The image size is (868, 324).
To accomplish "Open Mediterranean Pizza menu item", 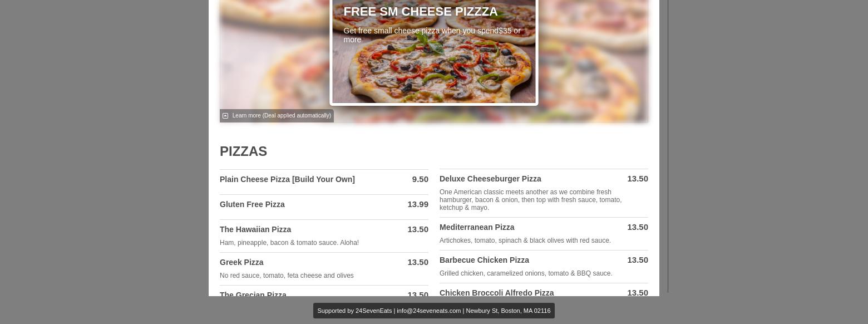I will [477, 227].
